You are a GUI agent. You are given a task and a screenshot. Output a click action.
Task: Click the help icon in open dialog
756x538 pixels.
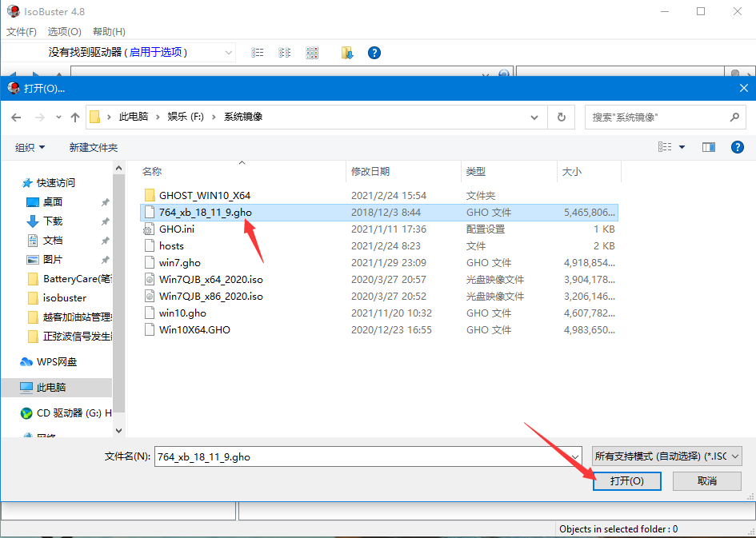[738, 147]
